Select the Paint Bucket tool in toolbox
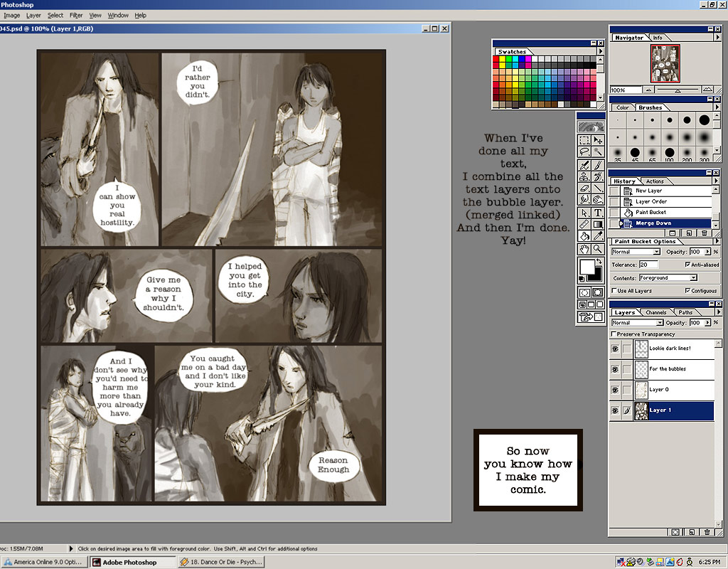Image resolution: width=728 pixels, height=569 pixels. pos(584,236)
